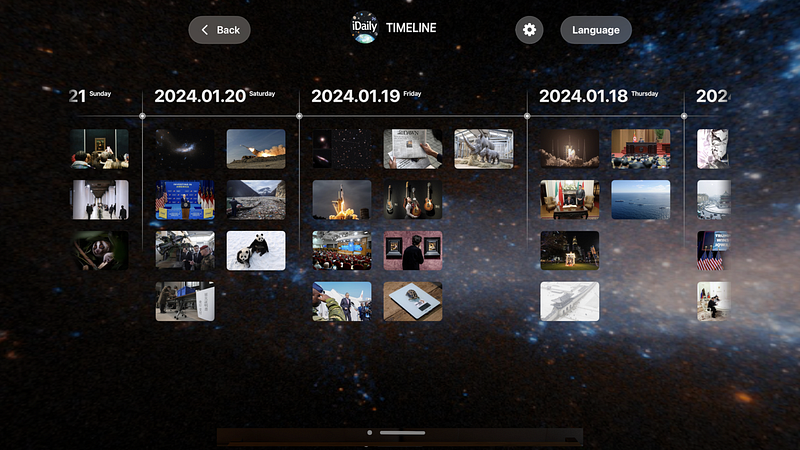Open the red parliament assembly photo
800x450 pixels.
pos(641,148)
